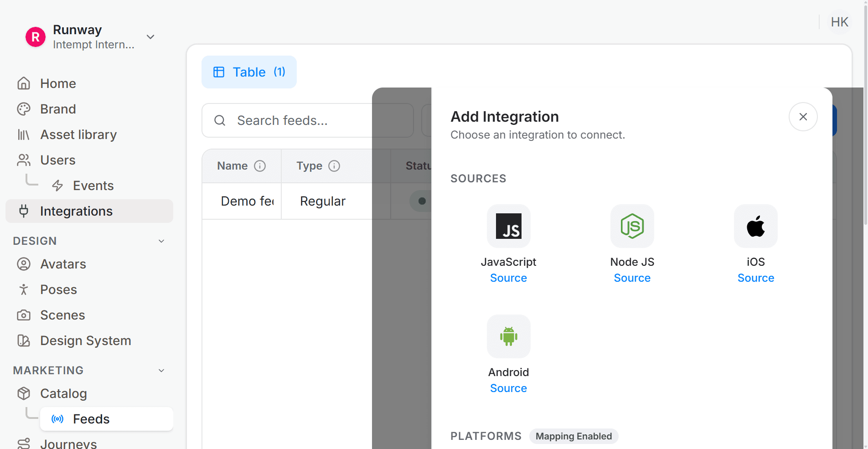Click the Android label

(508, 372)
